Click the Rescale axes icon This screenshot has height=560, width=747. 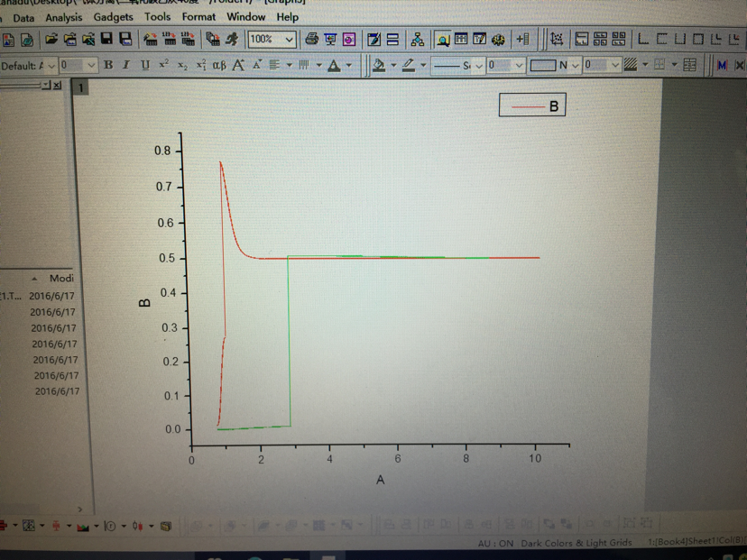point(557,39)
